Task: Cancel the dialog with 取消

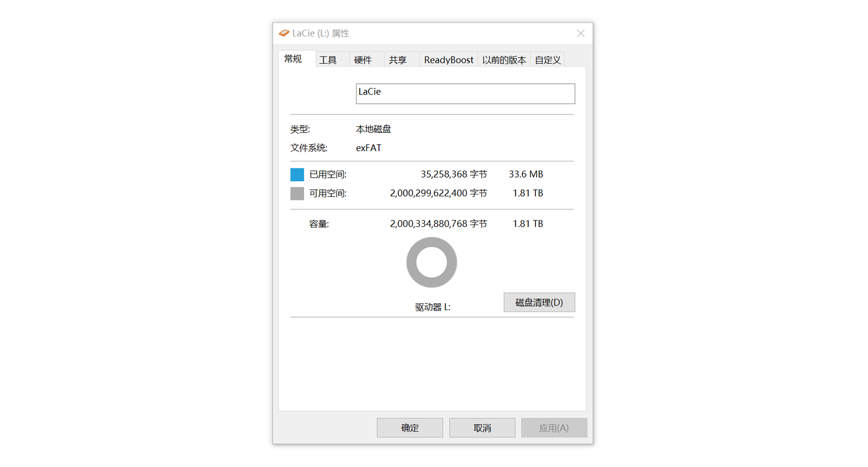Action: coord(482,428)
